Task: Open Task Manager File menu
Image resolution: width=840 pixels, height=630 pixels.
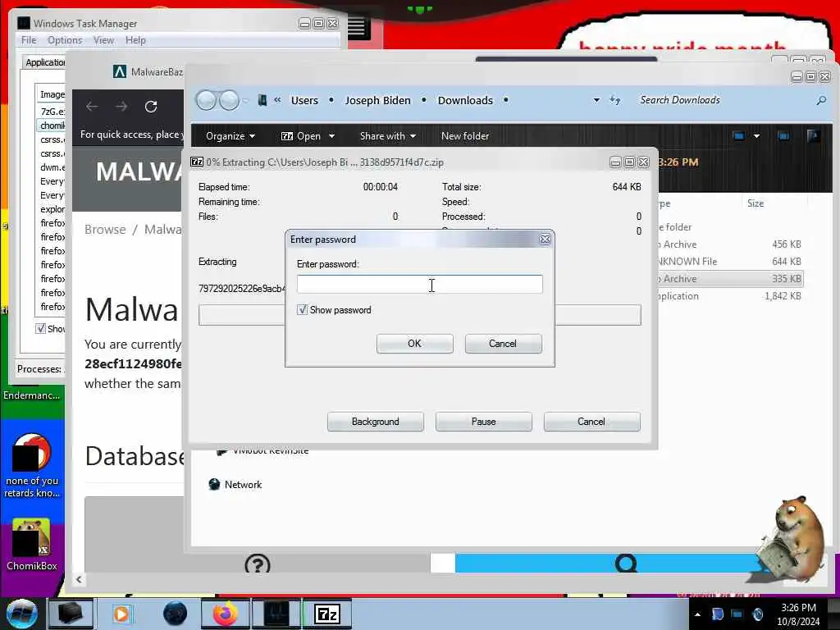Action: 29,40
